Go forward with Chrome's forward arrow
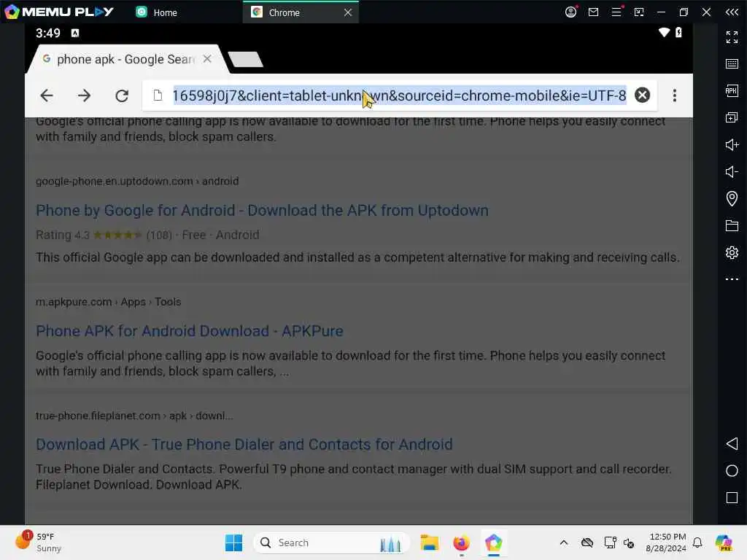Screen dimensions: 747x560 click(85, 96)
